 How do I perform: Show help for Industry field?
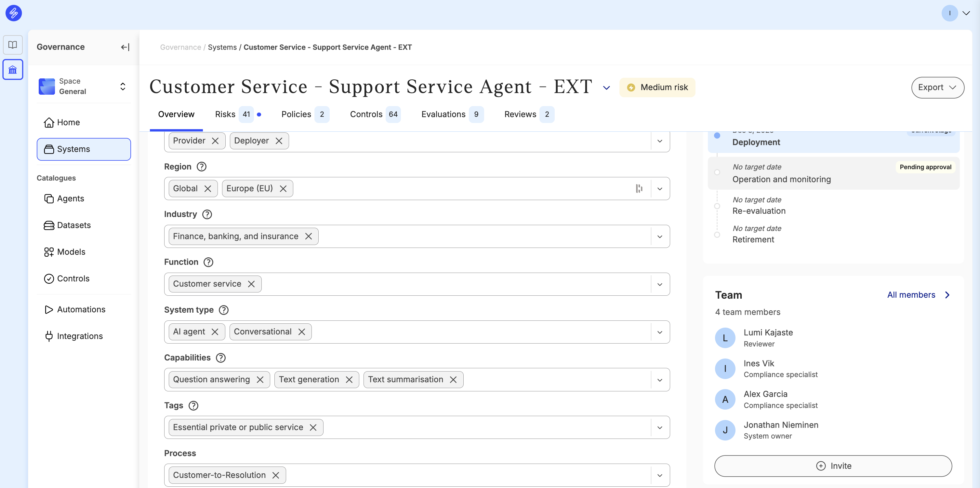(x=207, y=214)
